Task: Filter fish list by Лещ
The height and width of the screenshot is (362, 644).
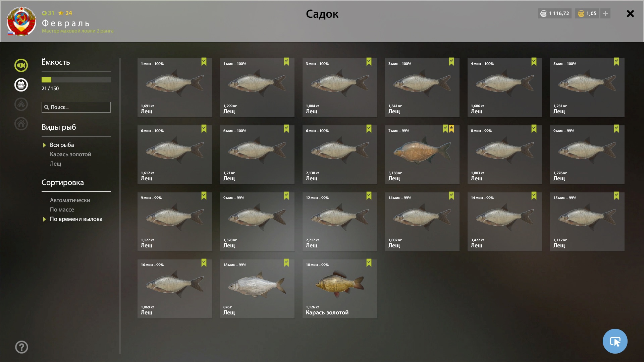Action: tap(56, 164)
